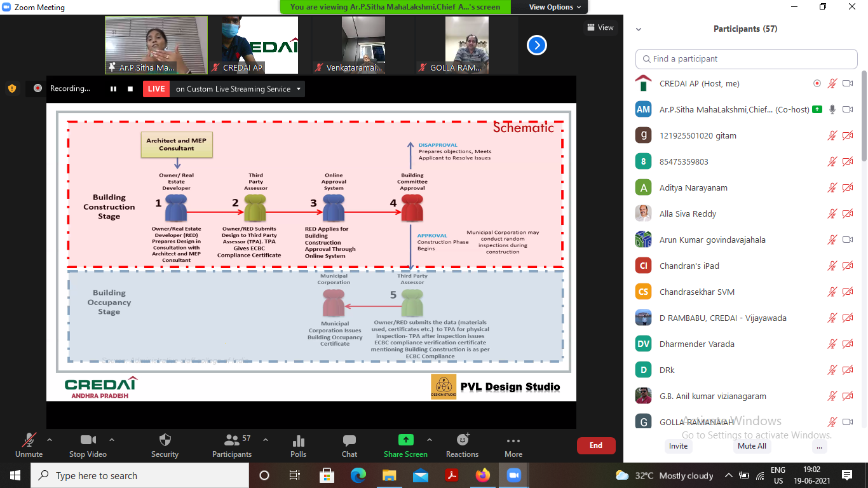Open the Polls icon

tap(298, 440)
